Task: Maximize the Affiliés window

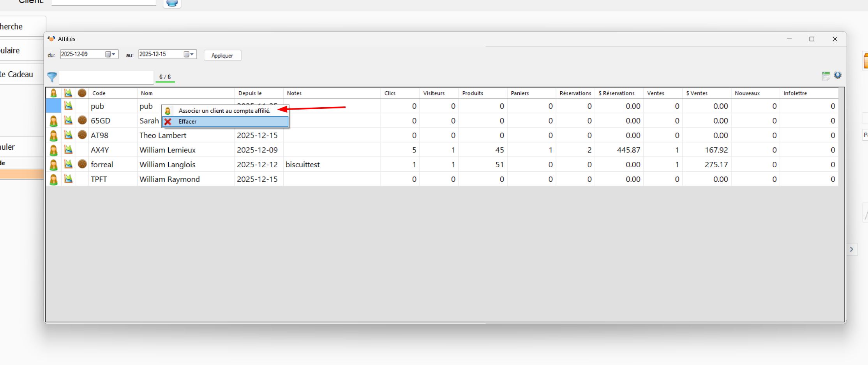Action: pos(812,39)
